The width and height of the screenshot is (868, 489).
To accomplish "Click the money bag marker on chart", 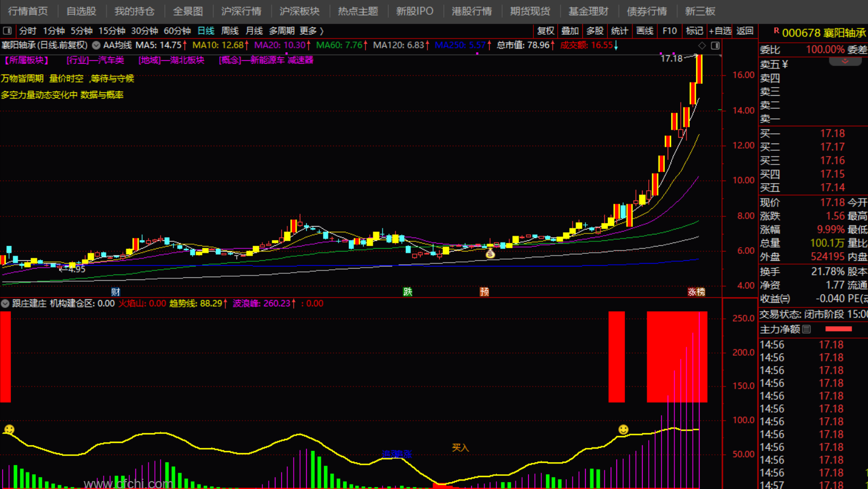I will click(490, 254).
